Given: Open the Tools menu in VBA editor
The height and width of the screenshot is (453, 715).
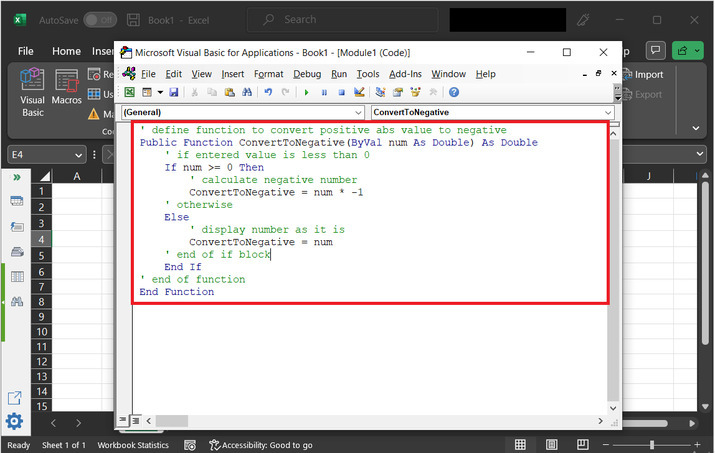Looking at the screenshot, I should coord(368,74).
